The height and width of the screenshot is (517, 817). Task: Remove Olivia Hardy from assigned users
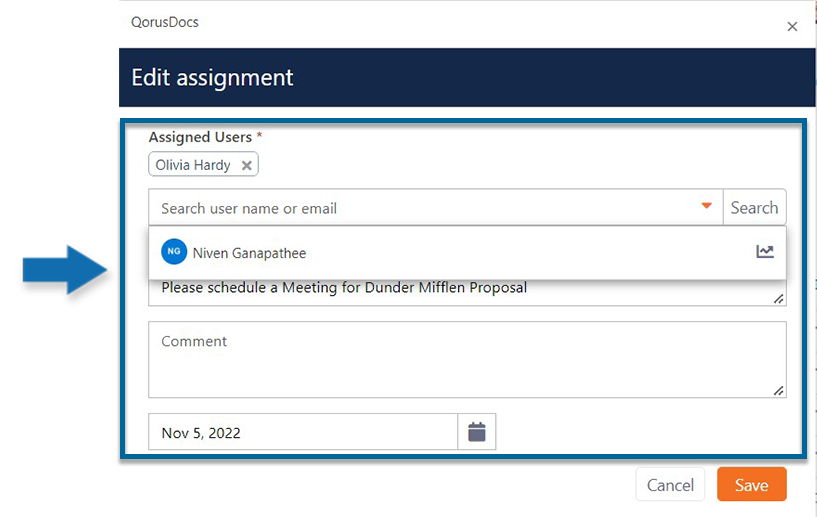[x=247, y=166]
